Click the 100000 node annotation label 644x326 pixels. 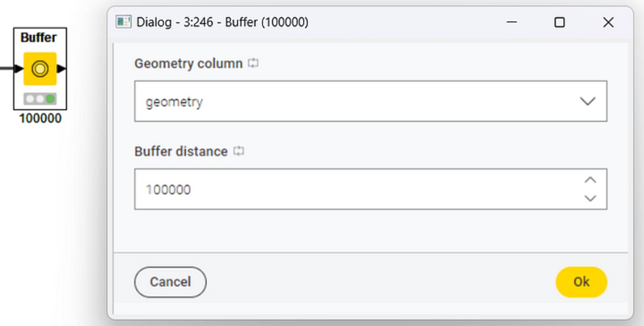(x=40, y=118)
